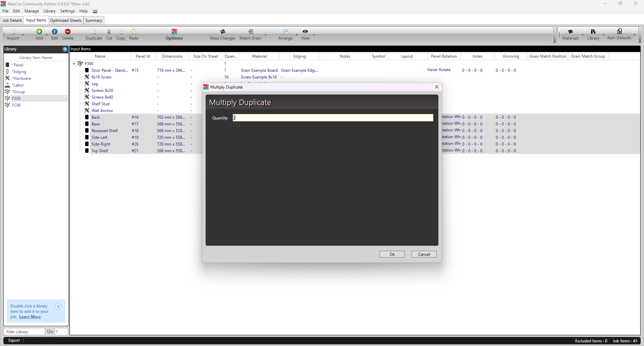Open the Add dropdown arrow
Screen dimensions: 644x346
coord(47,35)
